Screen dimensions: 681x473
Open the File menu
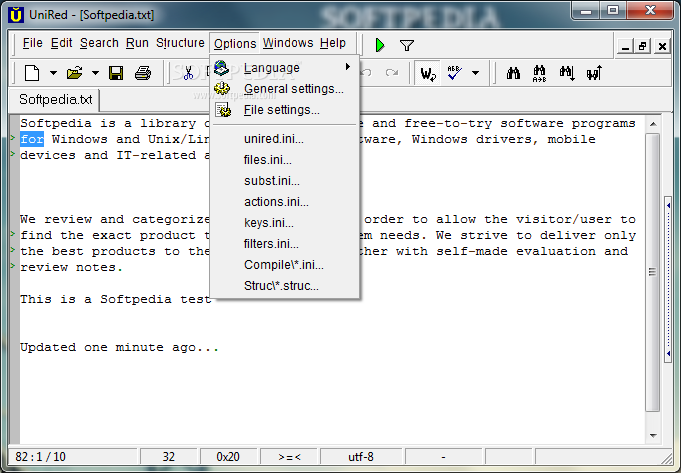pyautogui.click(x=33, y=43)
